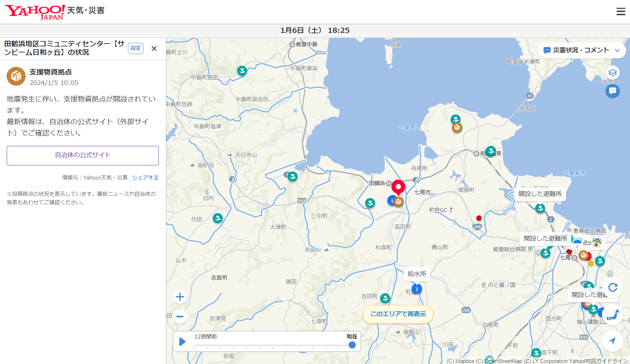630x364 pixels.
Task: Click the 現在 timeline label
Action: pos(352,336)
